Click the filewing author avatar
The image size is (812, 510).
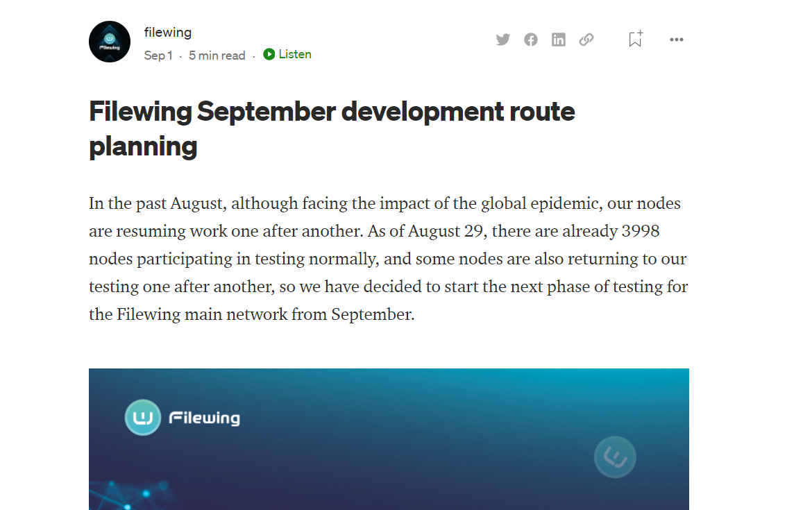coord(109,42)
